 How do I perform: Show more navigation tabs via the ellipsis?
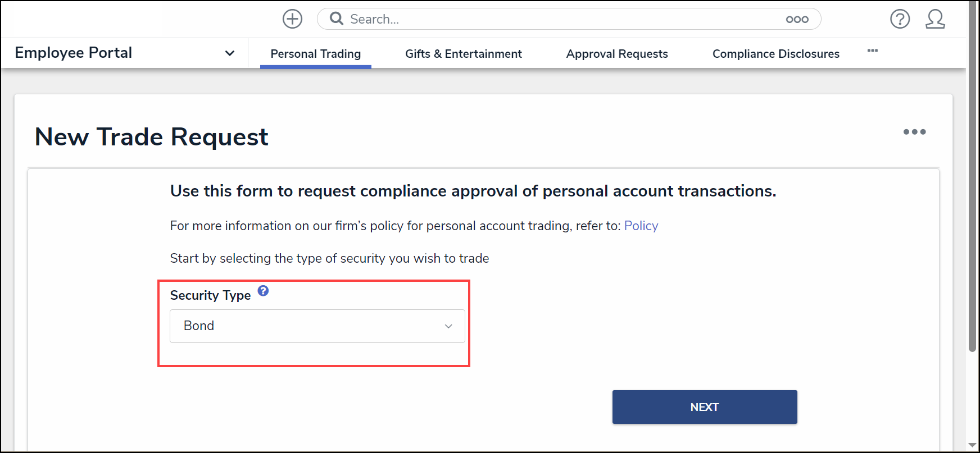873,51
